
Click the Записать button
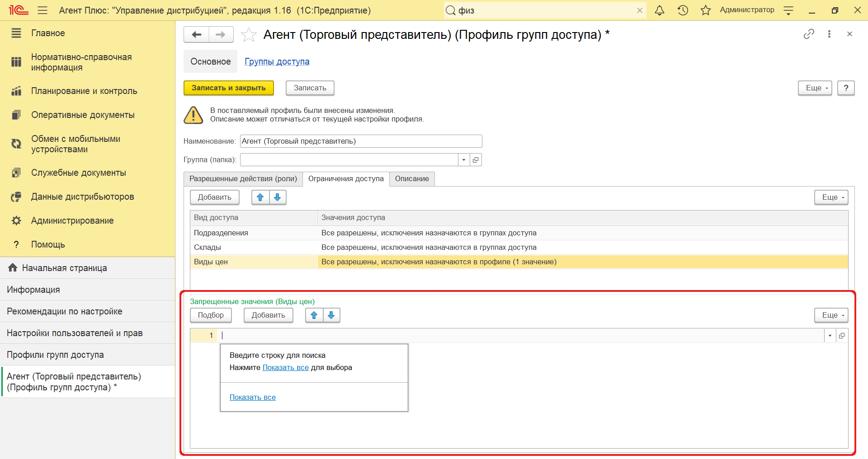[x=310, y=88]
